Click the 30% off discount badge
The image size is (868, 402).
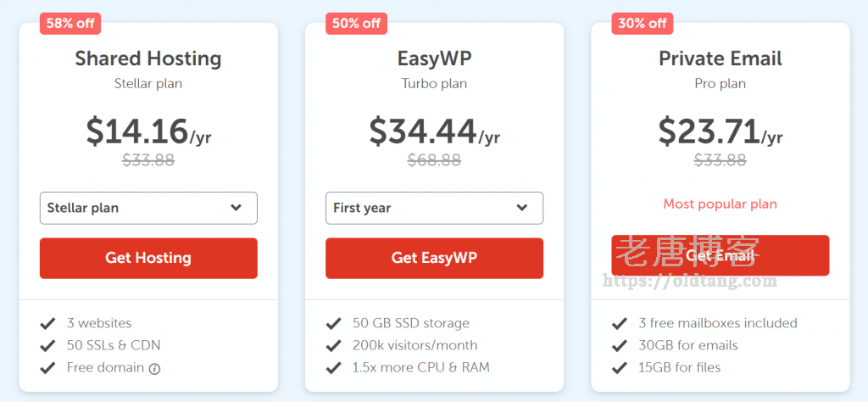coord(642,23)
